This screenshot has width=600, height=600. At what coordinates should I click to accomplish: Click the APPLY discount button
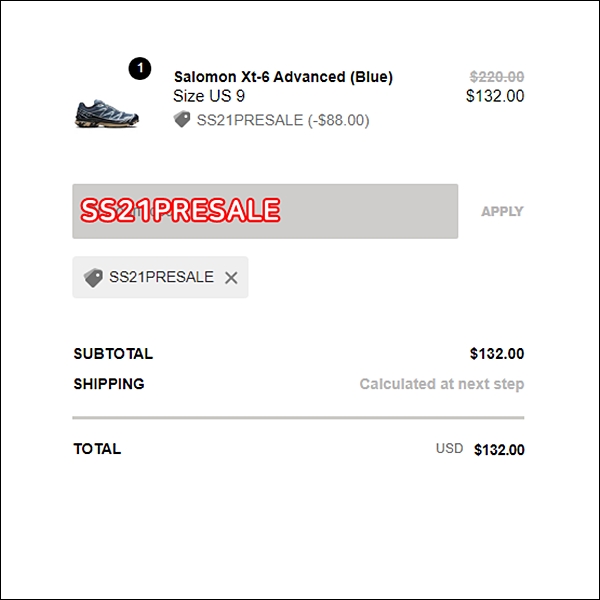point(502,211)
